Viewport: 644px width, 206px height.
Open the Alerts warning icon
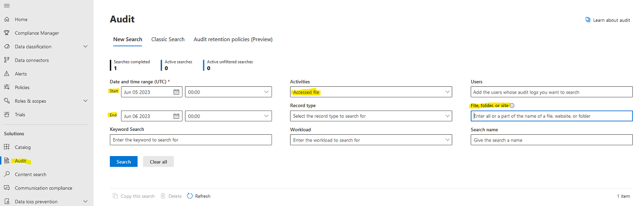pos(7,74)
